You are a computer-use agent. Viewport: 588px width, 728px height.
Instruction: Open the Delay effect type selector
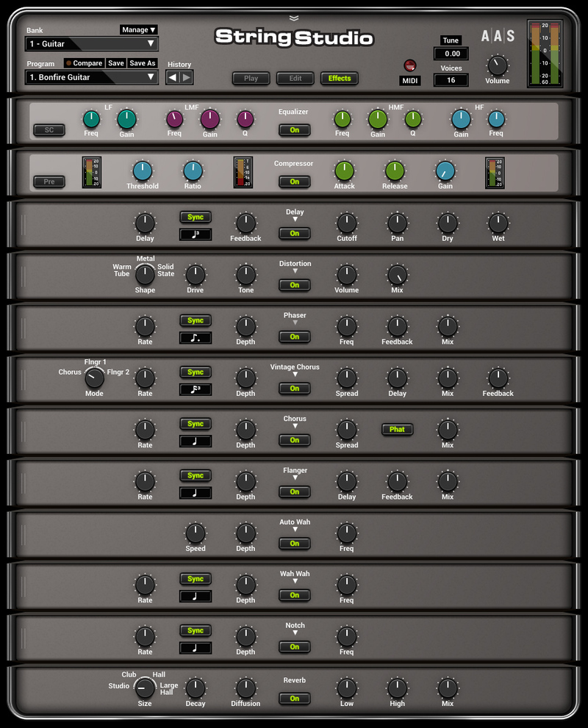[x=295, y=219]
